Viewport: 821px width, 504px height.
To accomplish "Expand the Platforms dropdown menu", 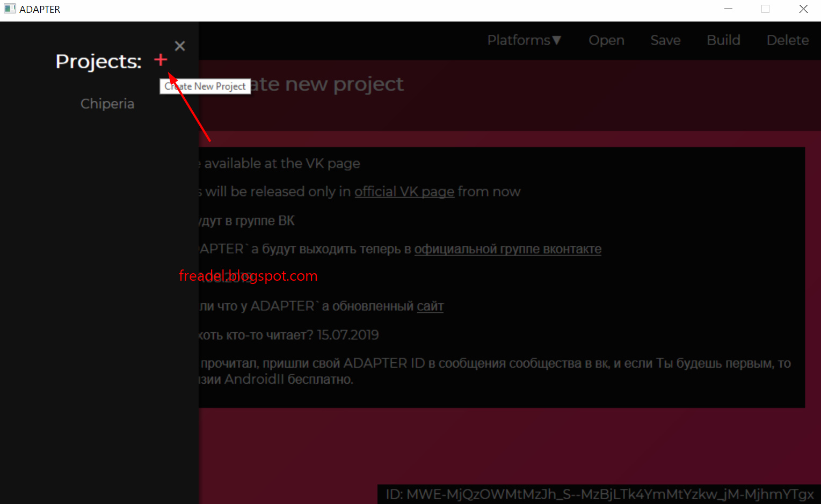I will 524,40.
